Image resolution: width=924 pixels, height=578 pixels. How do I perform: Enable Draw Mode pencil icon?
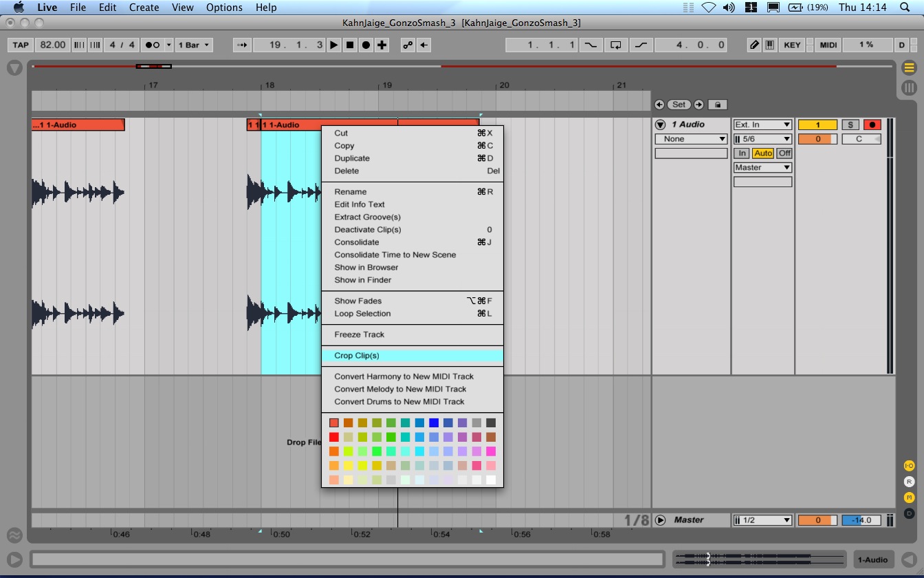pos(754,45)
